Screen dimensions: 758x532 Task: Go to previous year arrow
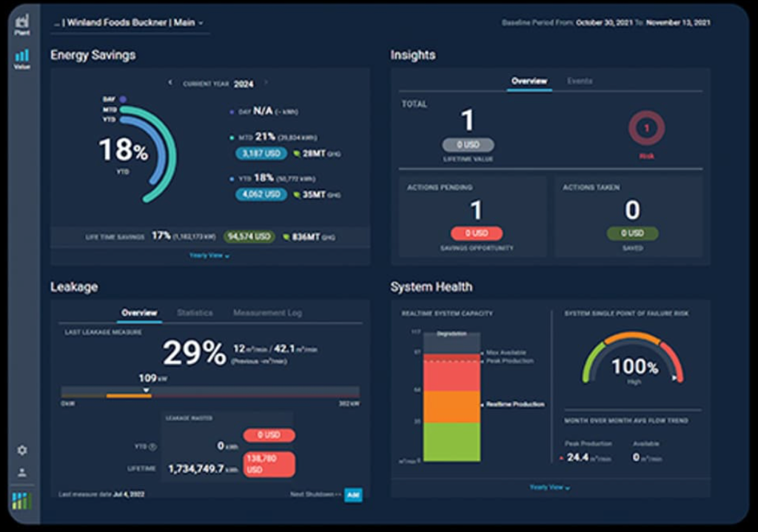point(170,83)
